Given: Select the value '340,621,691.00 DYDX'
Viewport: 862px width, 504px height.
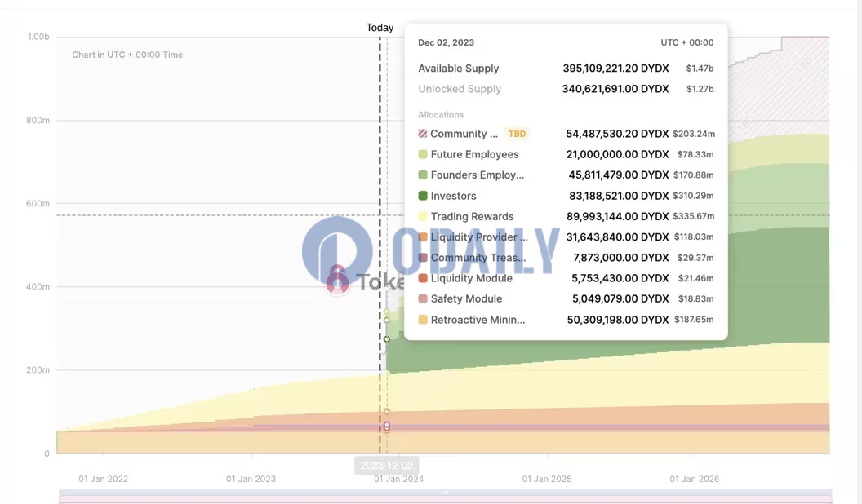Looking at the screenshot, I should click(x=615, y=89).
